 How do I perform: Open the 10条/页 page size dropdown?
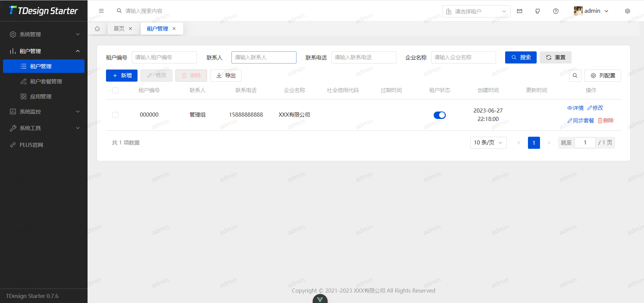pos(488,142)
